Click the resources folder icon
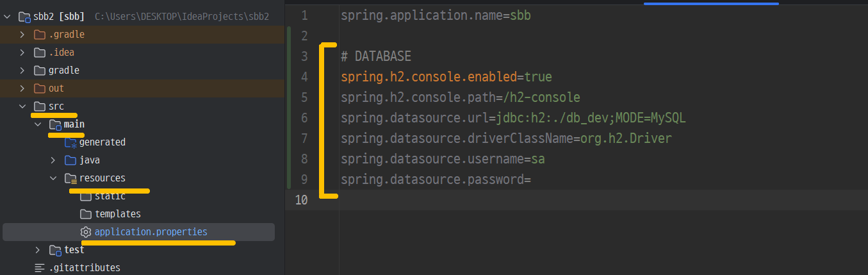The height and width of the screenshot is (275, 868). click(70, 178)
